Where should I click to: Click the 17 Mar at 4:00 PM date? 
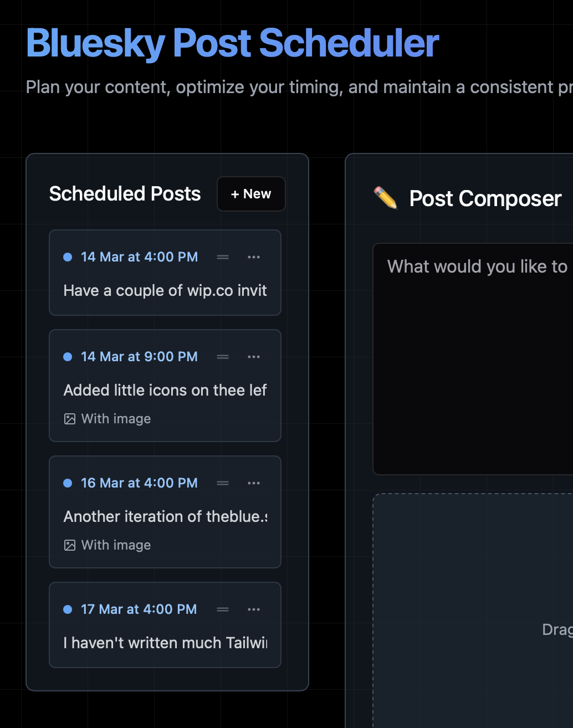point(139,609)
